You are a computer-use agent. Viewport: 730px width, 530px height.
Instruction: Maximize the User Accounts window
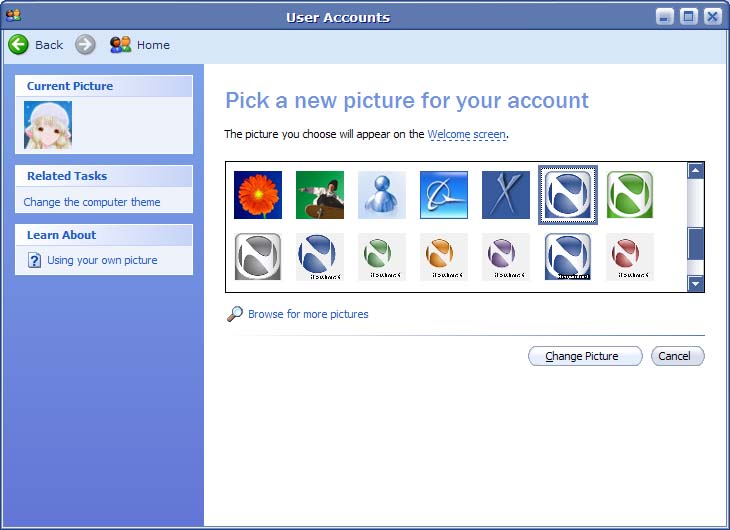[x=689, y=17]
